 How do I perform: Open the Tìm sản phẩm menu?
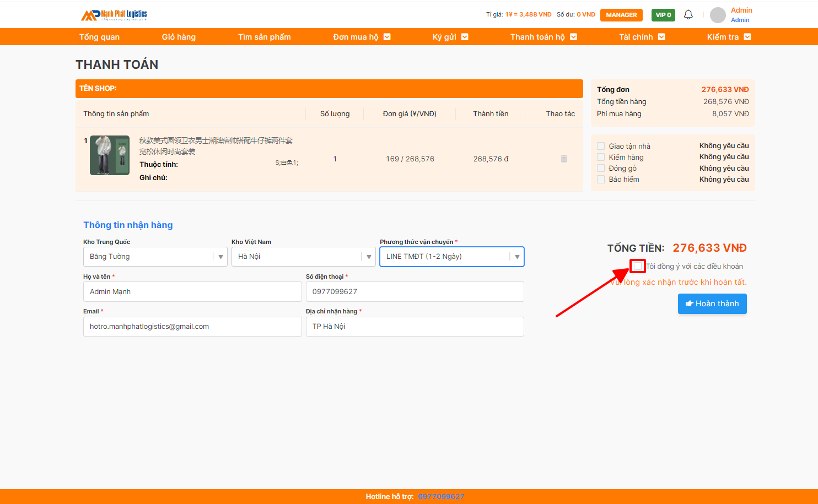264,37
